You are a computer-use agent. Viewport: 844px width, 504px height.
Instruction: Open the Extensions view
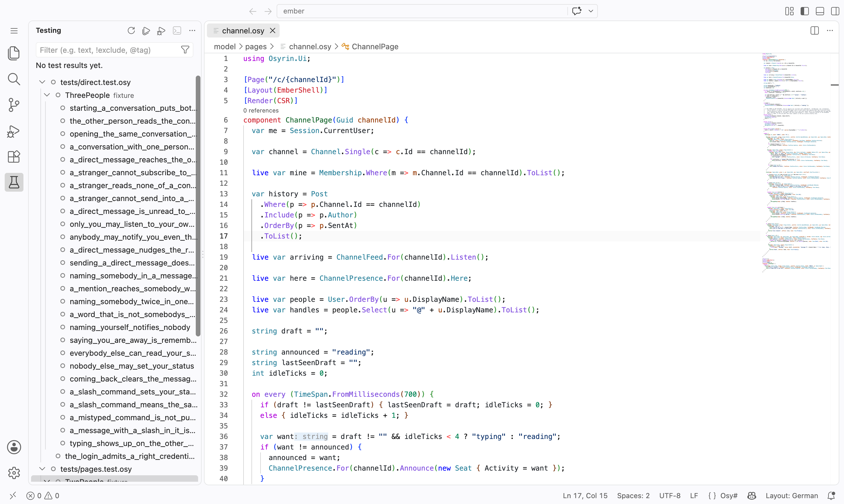[14, 156]
